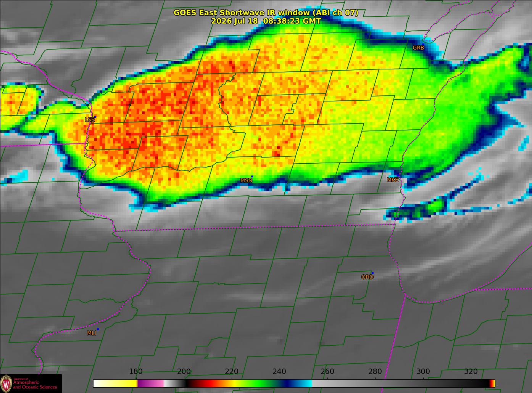Click the 200 tick on the color bar
The height and width of the screenshot is (393, 532).
184,372
